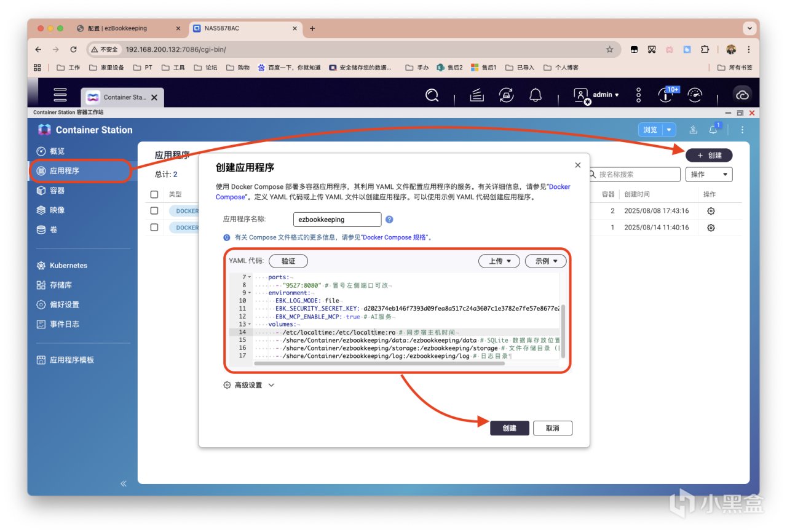Open the info icon with 10+ badge

(x=666, y=95)
